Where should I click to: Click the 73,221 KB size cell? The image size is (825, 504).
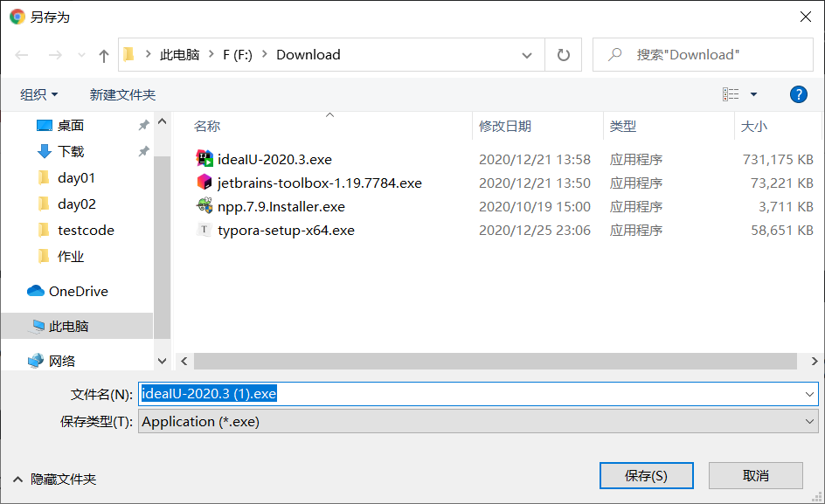tap(782, 183)
